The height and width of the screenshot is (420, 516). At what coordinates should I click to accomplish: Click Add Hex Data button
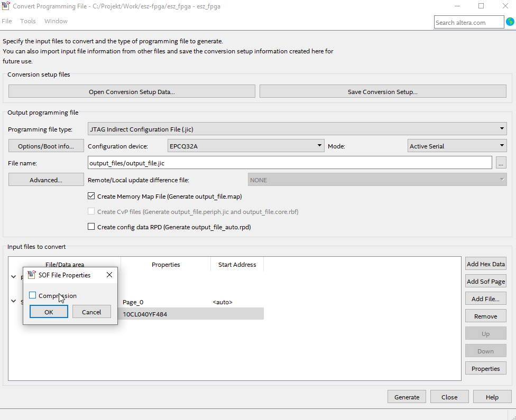tap(486, 264)
